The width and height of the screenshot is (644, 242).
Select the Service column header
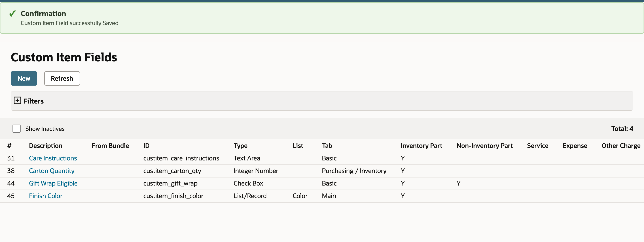538,146
